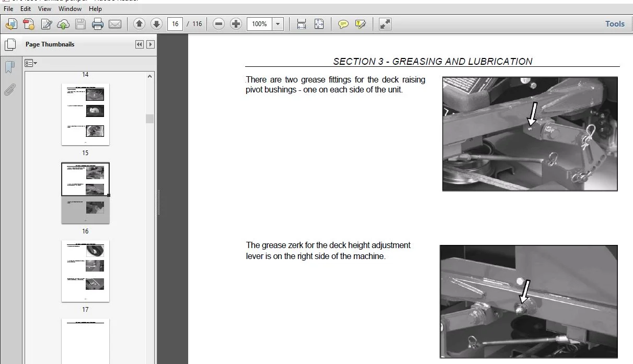Click the Export PDF toolbar icon

[x=29, y=24]
